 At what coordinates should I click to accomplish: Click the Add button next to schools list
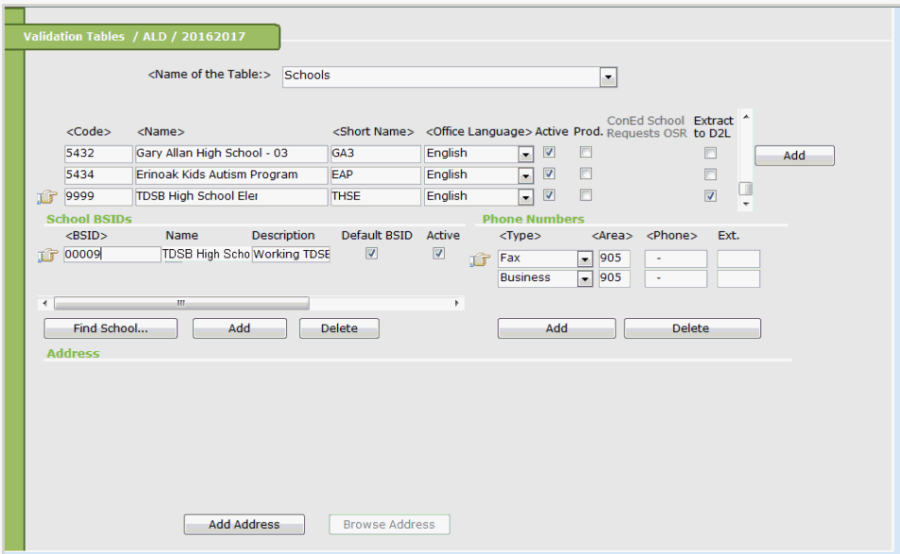[794, 156]
